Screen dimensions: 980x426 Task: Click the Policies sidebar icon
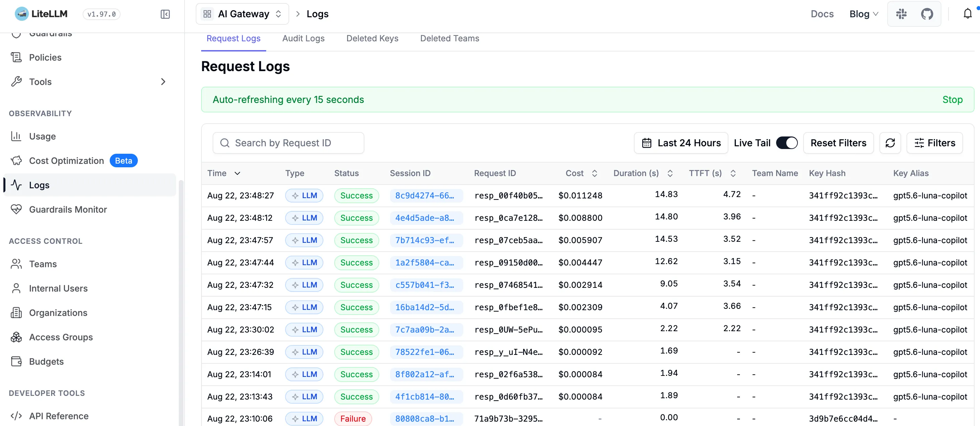click(16, 58)
